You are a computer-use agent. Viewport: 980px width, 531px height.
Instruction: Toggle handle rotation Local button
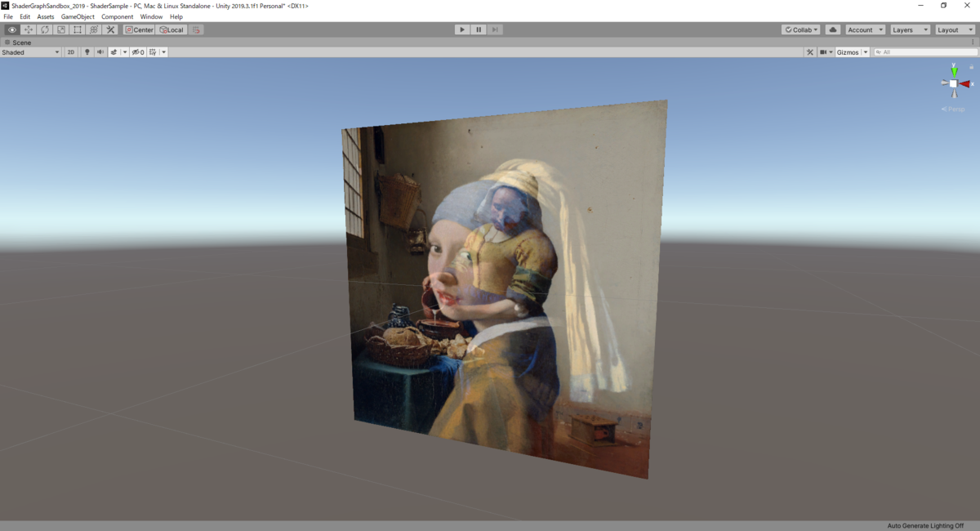[x=171, y=29]
